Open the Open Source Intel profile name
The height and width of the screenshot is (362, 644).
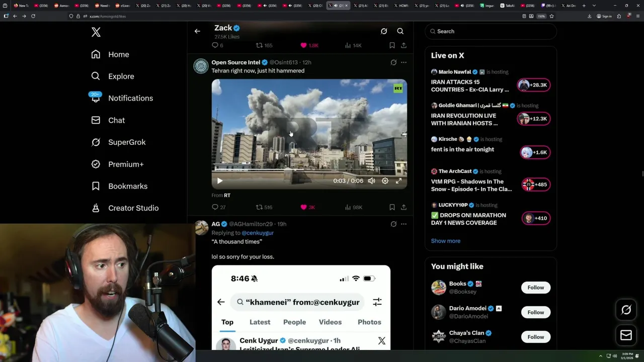click(236, 62)
